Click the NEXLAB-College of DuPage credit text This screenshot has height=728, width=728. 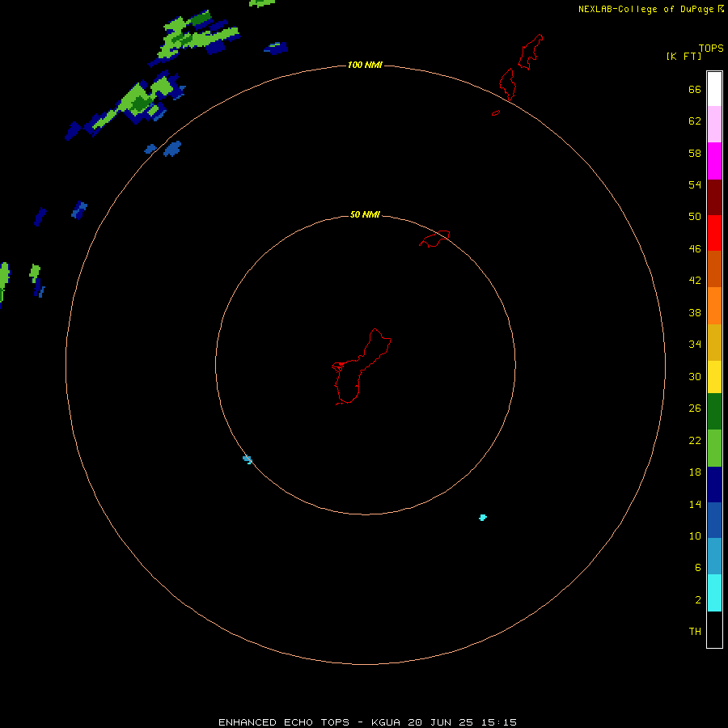click(x=645, y=9)
